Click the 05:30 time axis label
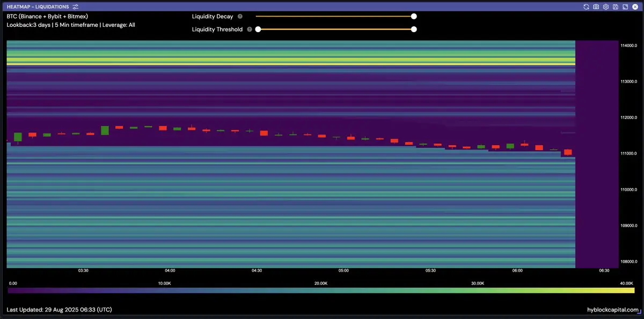This screenshot has width=644, height=319. click(x=430, y=271)
